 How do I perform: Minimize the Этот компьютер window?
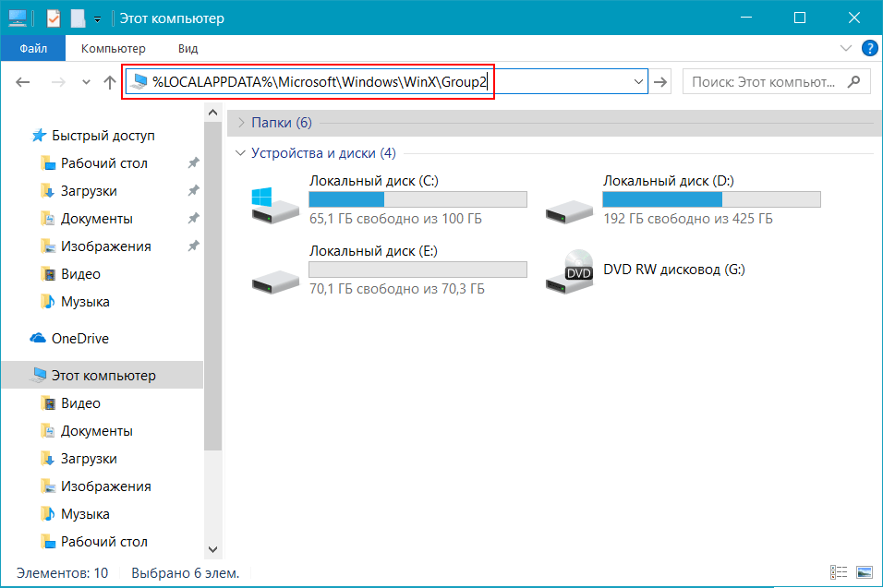click(x=746, y=18)
